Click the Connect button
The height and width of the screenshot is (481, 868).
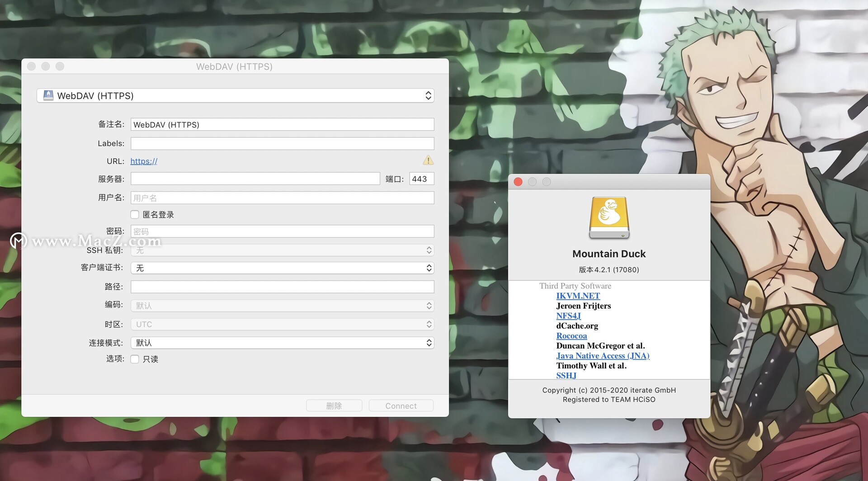[x=401, y=406]
